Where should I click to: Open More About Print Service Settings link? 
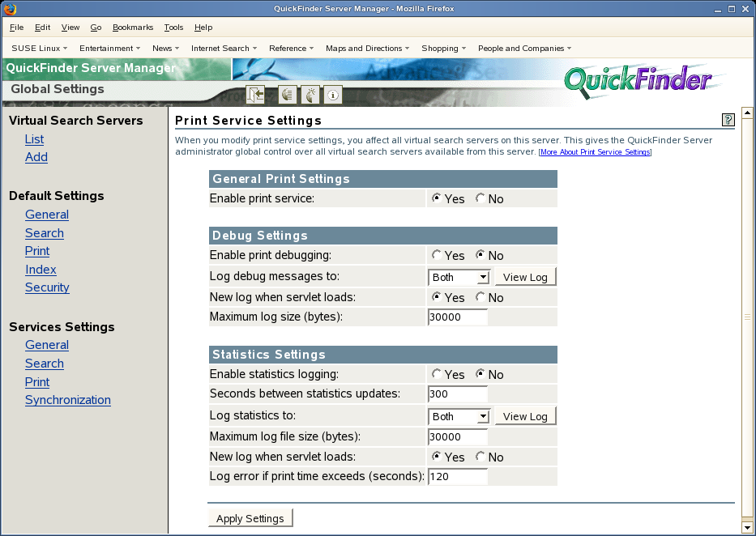click(x=595, y=152)
